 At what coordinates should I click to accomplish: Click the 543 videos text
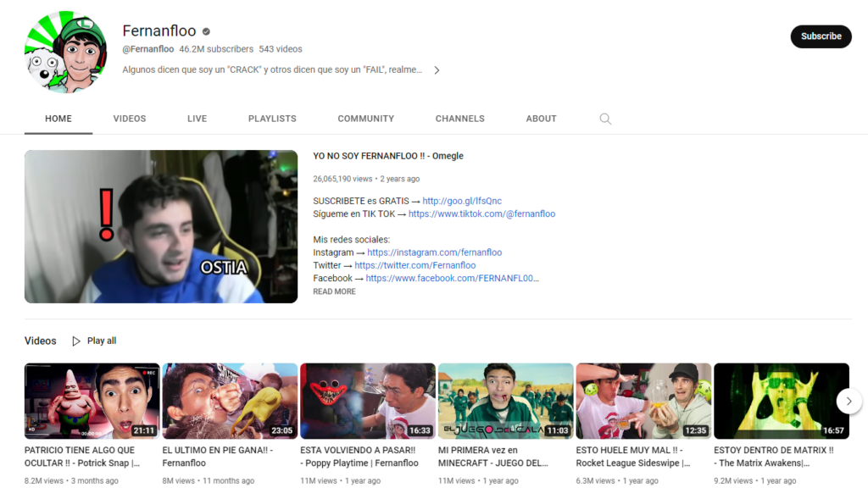(281, 49)
